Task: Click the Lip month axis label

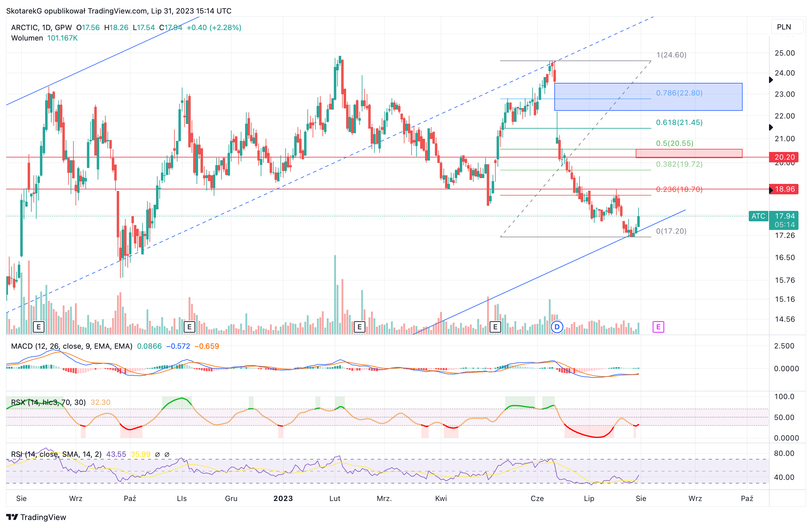Action: point(589,498)
